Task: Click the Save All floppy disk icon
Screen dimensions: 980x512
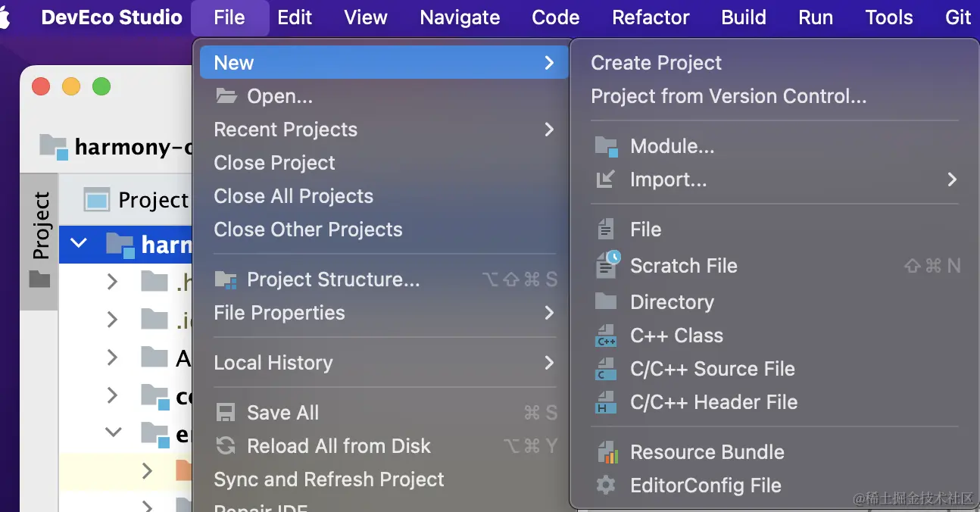Action: 226,413
